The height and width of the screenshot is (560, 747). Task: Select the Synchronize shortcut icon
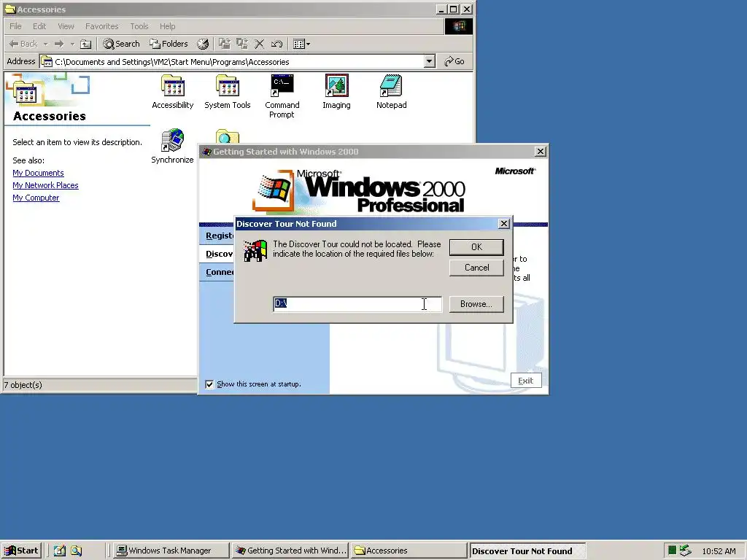(172, 141)
